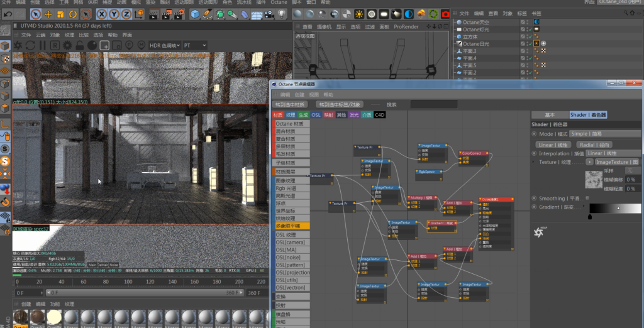Add a Camera object
The image size is (644, 328).
pos(269,15)
